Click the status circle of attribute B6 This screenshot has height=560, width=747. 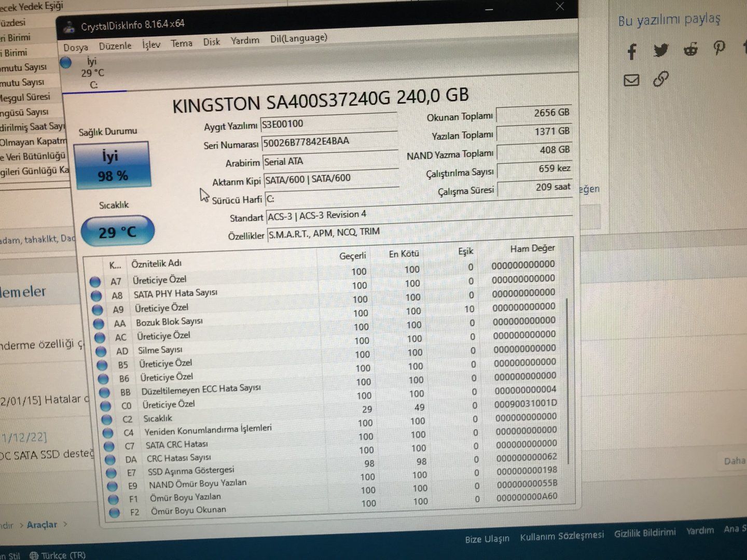(103, 379)
